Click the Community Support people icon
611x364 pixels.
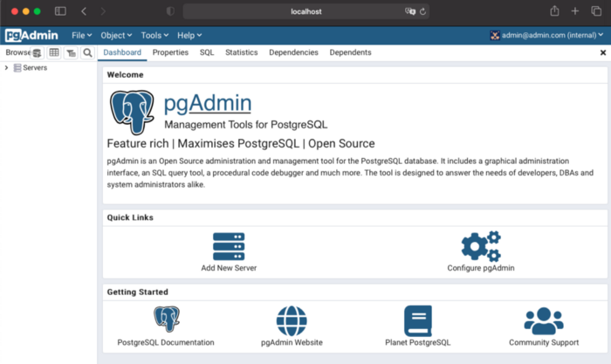tap(544, 320)
